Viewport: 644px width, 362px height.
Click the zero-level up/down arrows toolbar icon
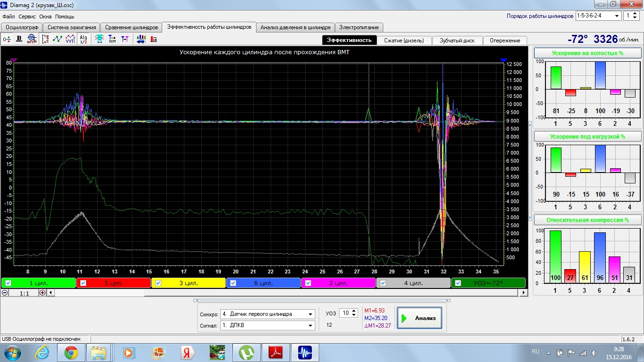tap(7, 39)
